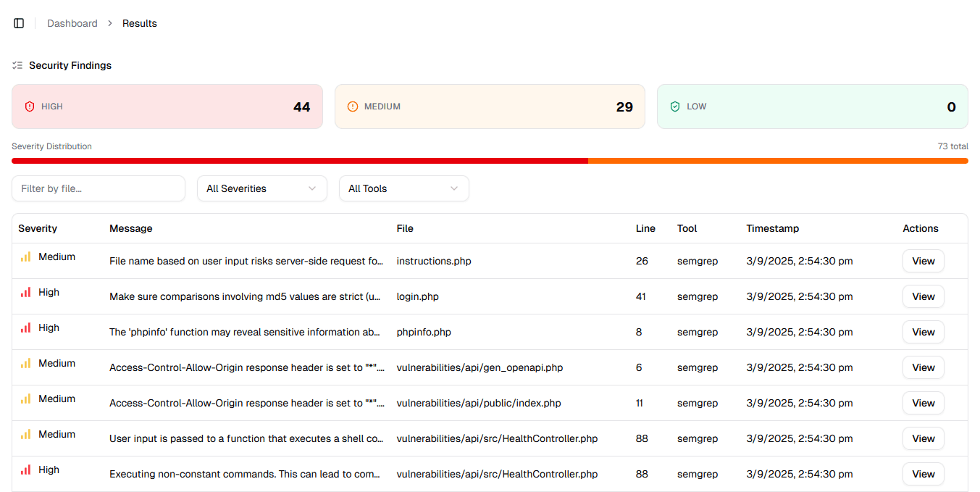Click the Severity column header

click(x=37, y=228)
